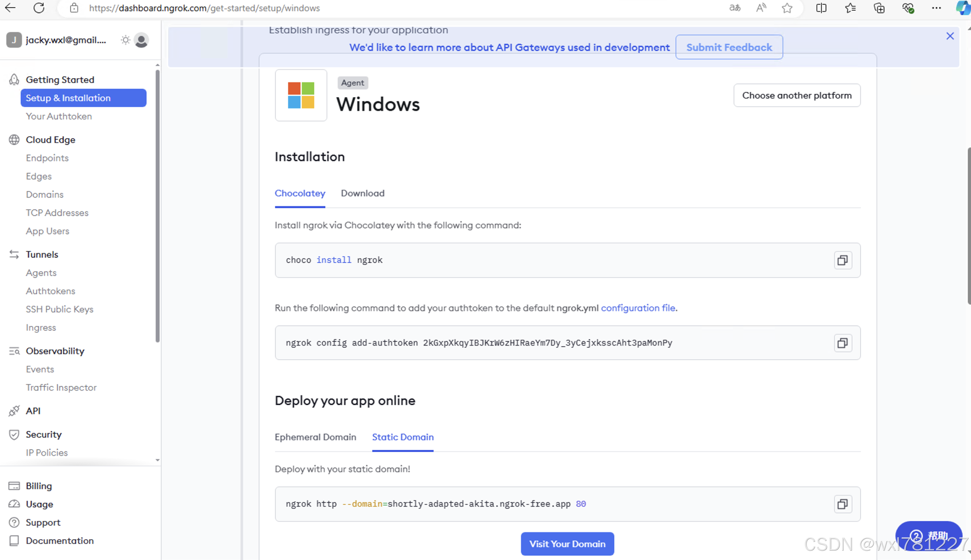Open Authtokens under Tunnels

click(x=50, y=291)
